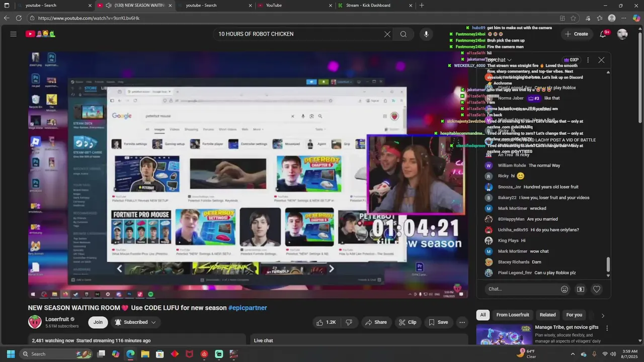Open the chat three-dot options menu
The height and width of the screenshot is (362, 644).
588,60
